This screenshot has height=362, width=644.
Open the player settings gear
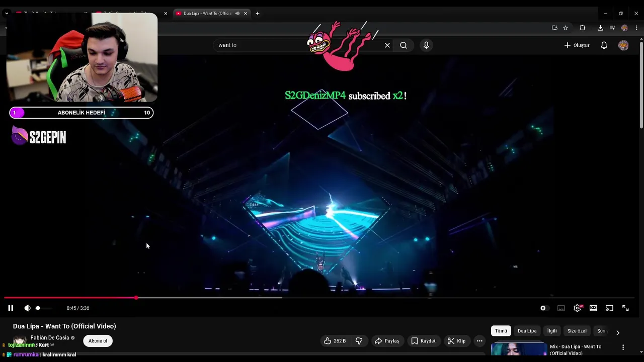[577, 308]
